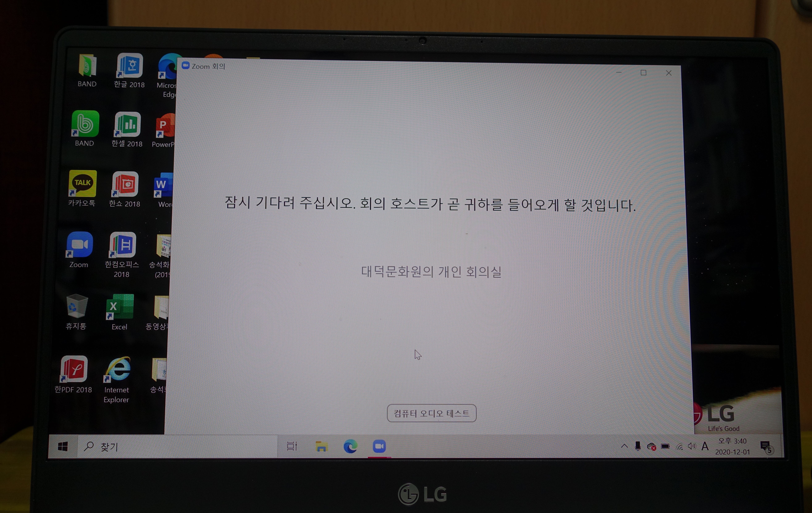Launch 한셀 2018 from the desktop

(x=127, y=129)
